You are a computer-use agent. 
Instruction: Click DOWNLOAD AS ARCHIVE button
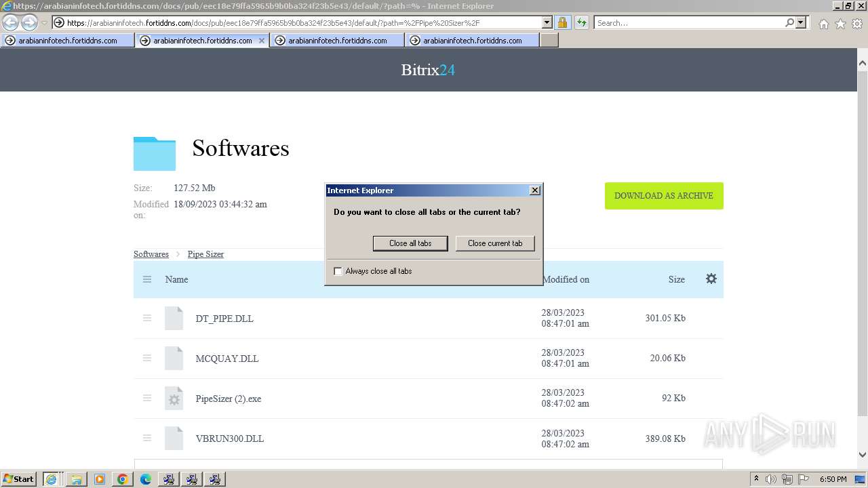(664, 196)
